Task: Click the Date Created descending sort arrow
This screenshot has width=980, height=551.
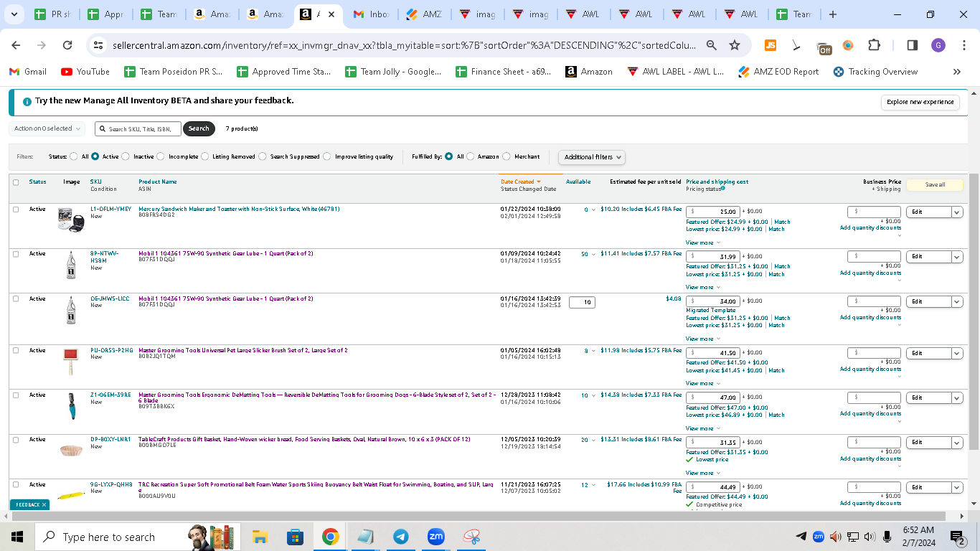Action: point(539,182)
